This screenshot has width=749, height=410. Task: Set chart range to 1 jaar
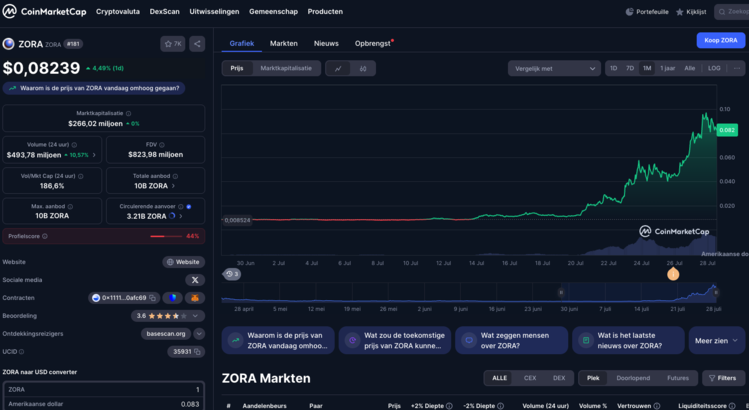[668, 68]
